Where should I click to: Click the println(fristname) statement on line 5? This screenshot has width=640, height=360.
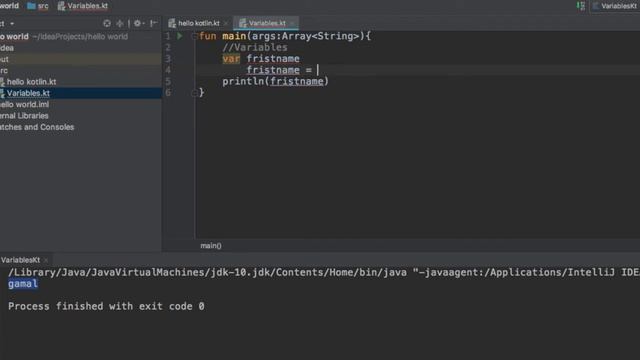pyautogui.click(x=276, y=81)
